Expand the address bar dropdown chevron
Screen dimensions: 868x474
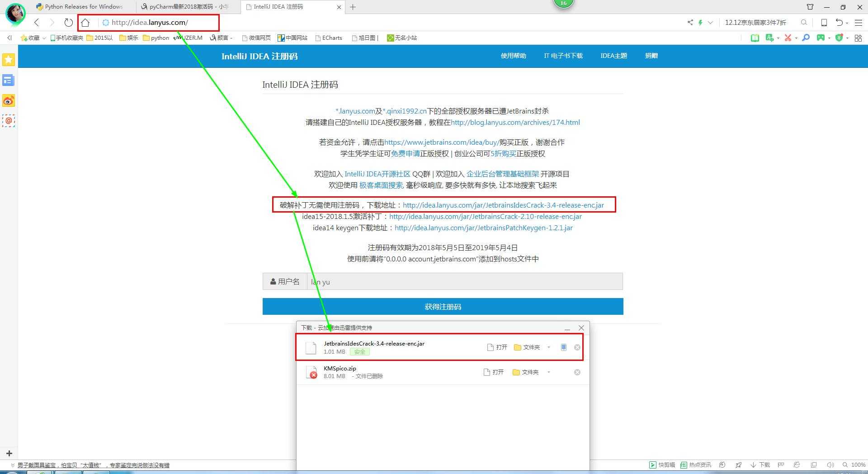coord(710,22)
